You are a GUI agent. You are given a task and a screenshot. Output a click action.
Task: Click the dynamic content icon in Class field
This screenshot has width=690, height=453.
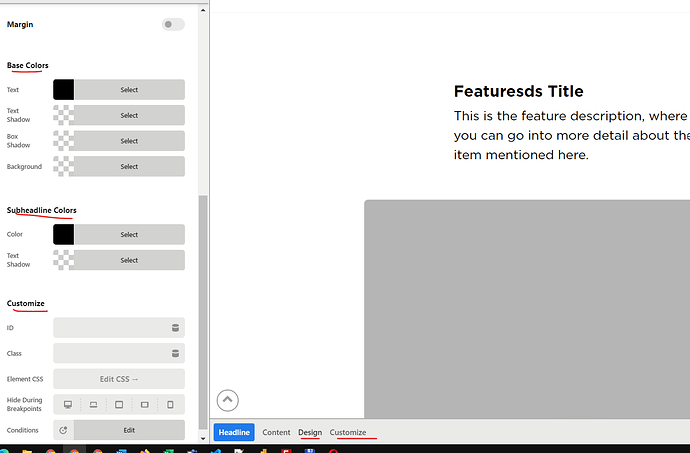(176, 353)
